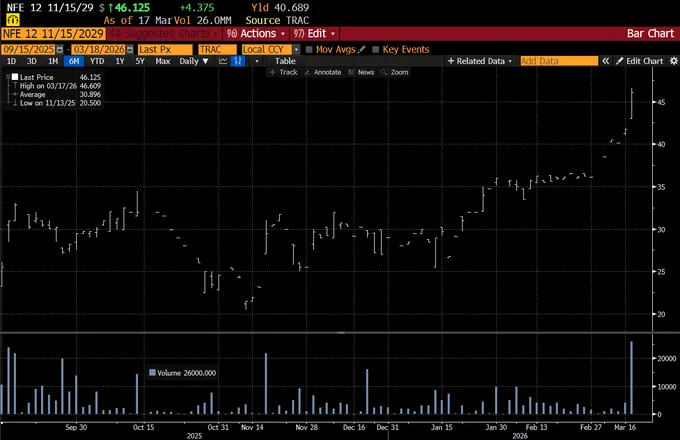Viewport: 680px width, 440px height.
Task: Select the 5Y time range
Action: 140,61
